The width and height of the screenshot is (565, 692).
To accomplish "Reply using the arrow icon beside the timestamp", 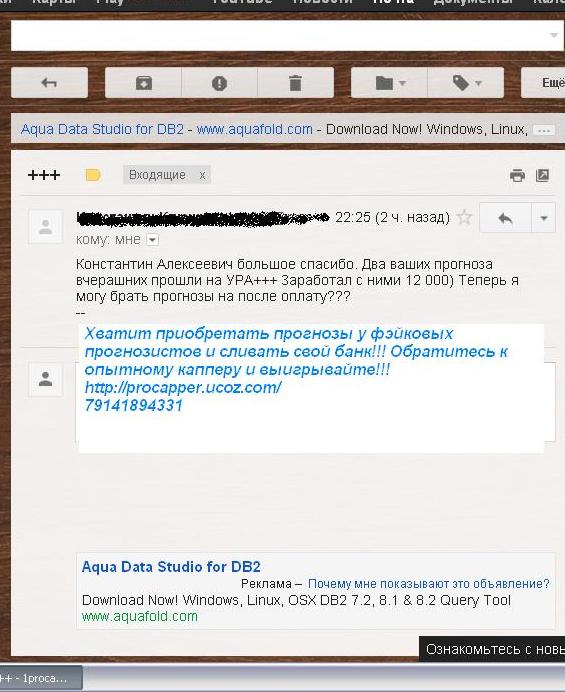I will pyautogui.click(x=505, y=218).
